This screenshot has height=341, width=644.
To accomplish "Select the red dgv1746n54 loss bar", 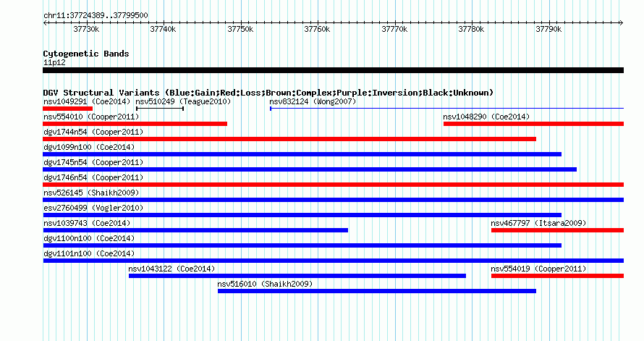I will [x=334, y=185].
